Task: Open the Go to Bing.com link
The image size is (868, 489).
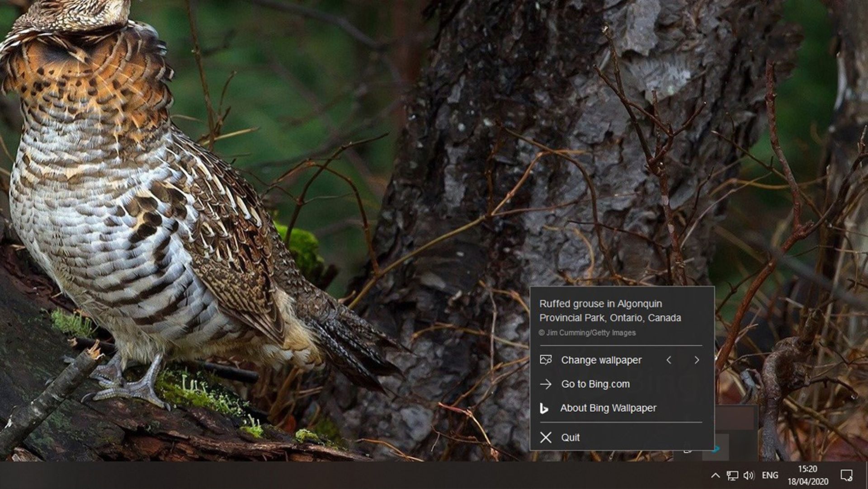Action: pos(595,384)
